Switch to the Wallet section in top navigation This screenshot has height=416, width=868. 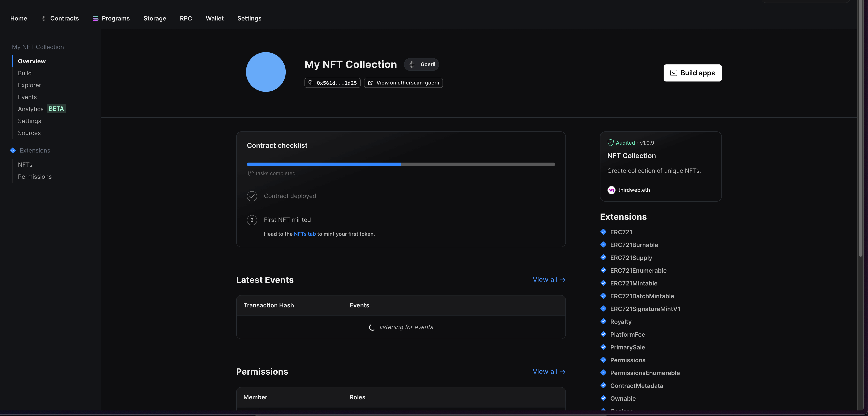click(215, 19)
